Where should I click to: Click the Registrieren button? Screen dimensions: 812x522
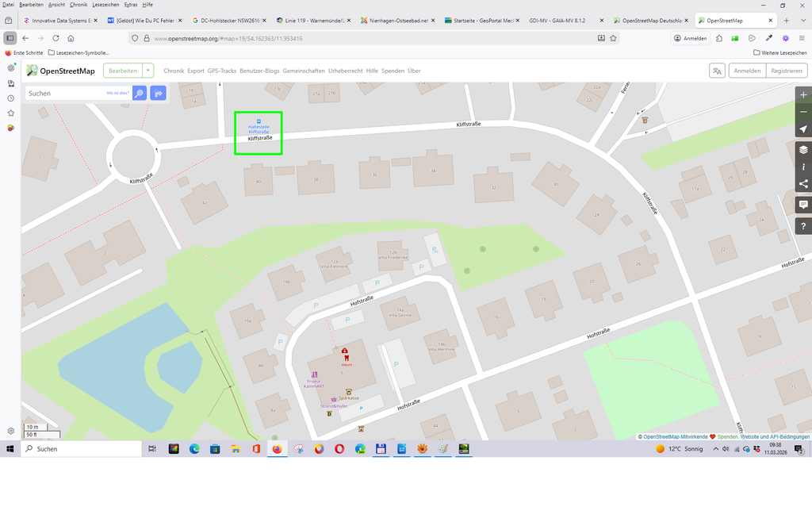coord(787,71)
